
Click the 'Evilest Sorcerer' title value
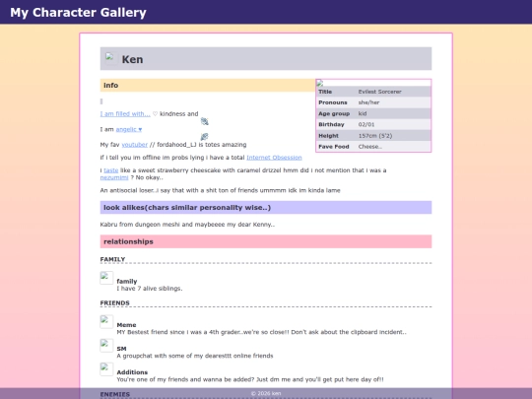pos(379,92)
